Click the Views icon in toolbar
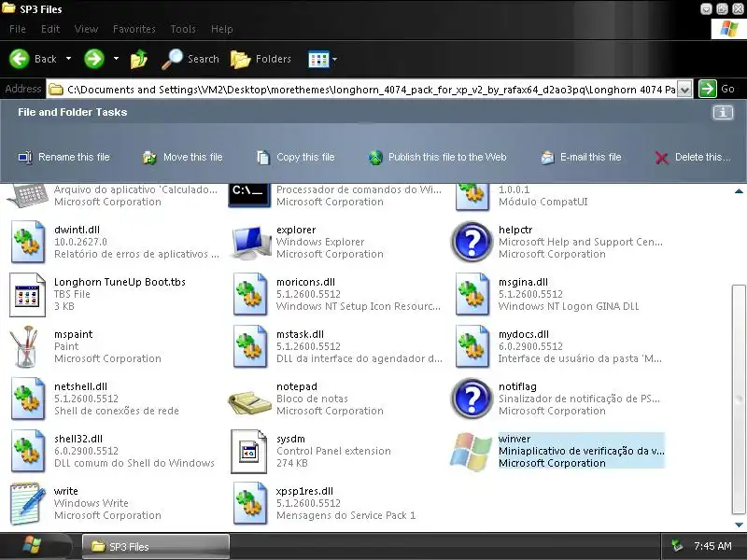The height and width of the screenshot is (560, 747). click(318, 60)
